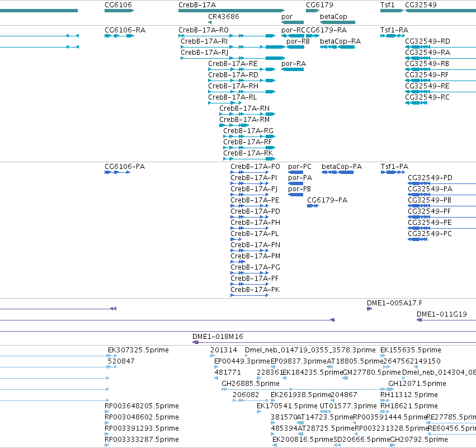This screenshot has height=448, width=476.
Task: Click the EK200816.5prime EST label
Action: tap(303, 440)
